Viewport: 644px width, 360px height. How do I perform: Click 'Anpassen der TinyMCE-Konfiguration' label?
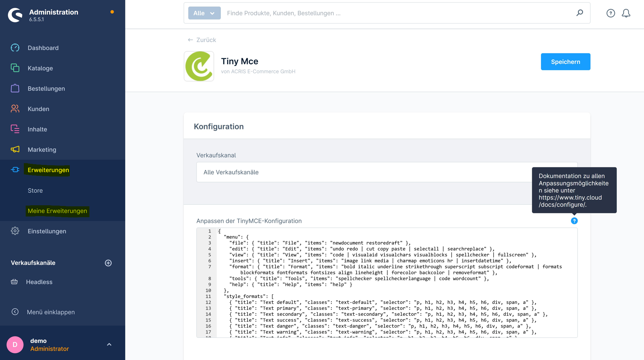pos(249,221)
